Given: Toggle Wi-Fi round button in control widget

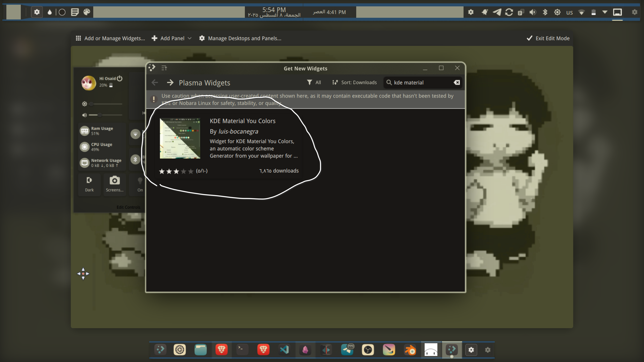Looking at the screenshot, I should click(x=135, y=134).
